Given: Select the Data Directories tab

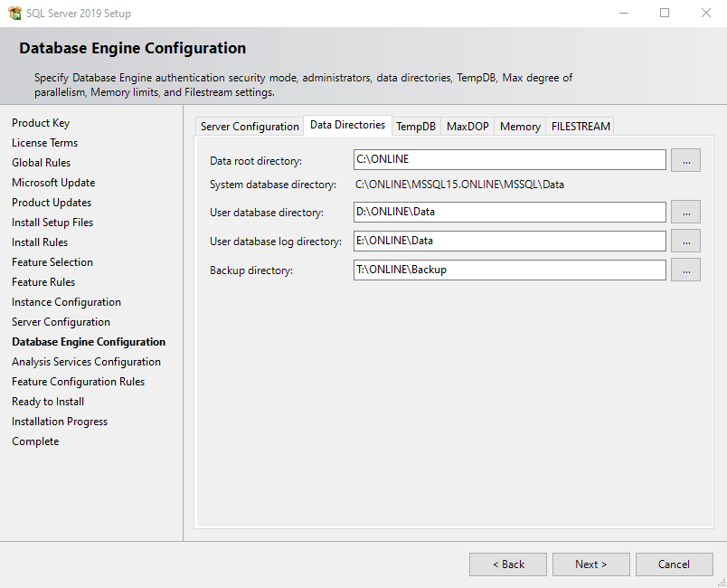Looking at the screenshot, I should 347,125.
